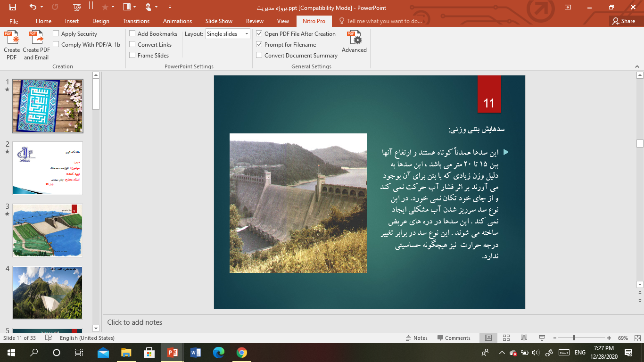Switch to Reading View
Viewport: 644px width, 362px height.
(x=524, y=338)
